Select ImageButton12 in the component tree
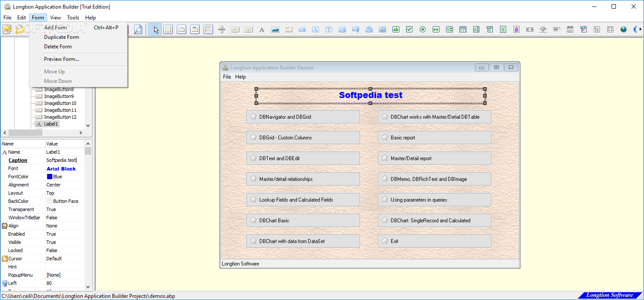Screen dimensions: 644x300 click(x=60, y=117)
